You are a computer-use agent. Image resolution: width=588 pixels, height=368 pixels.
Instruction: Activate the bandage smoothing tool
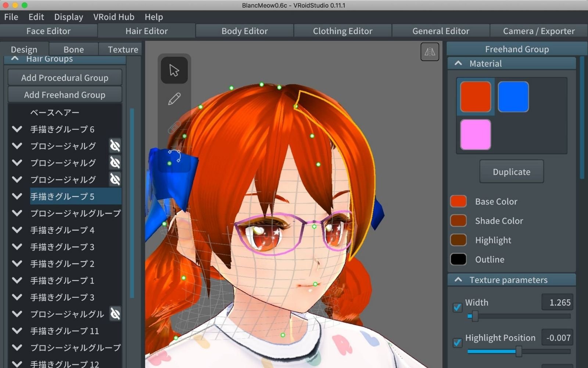point(174,126)
